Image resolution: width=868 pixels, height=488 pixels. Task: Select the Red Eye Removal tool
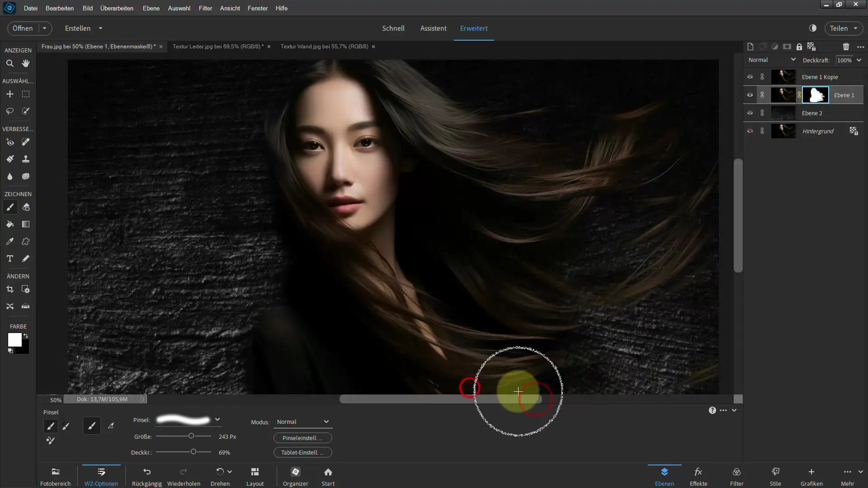click(x=9, y=142)
